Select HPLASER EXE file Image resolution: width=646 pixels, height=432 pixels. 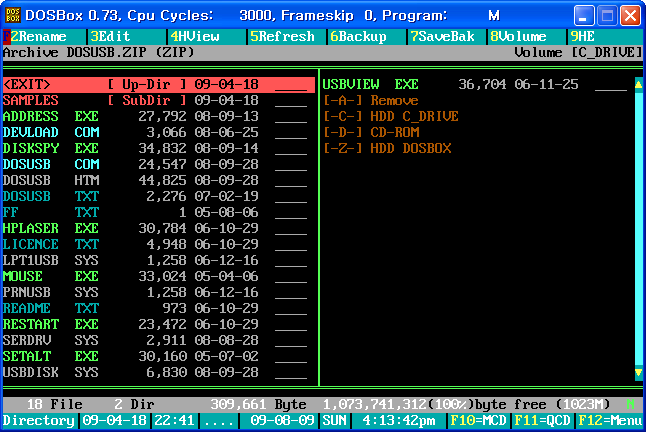click(x=155, y=228)
